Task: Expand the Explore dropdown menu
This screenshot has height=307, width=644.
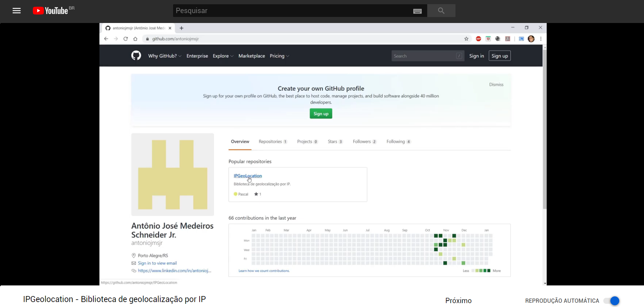Action: click(x=223, y=56)
